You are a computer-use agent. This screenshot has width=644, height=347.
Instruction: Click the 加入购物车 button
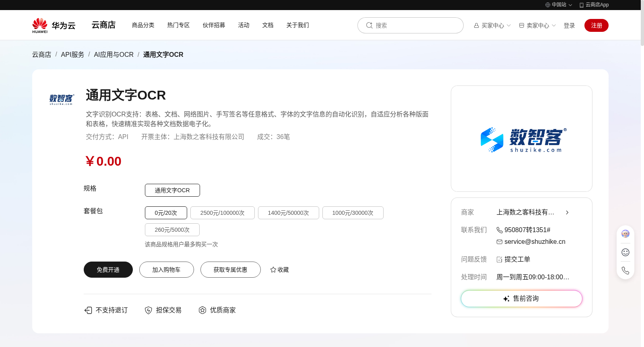(x=167, y=270)
